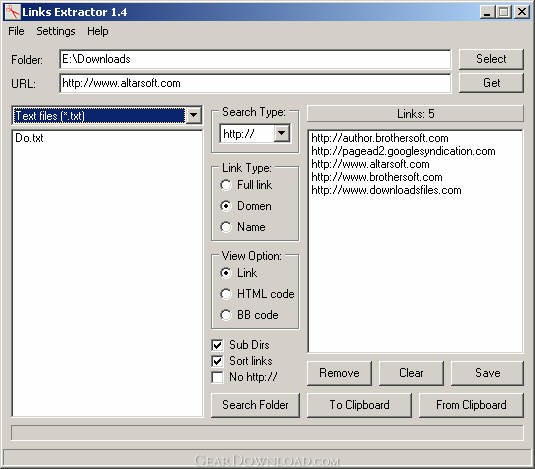
Task: Open the Help menu
Action: click(98, 31)
